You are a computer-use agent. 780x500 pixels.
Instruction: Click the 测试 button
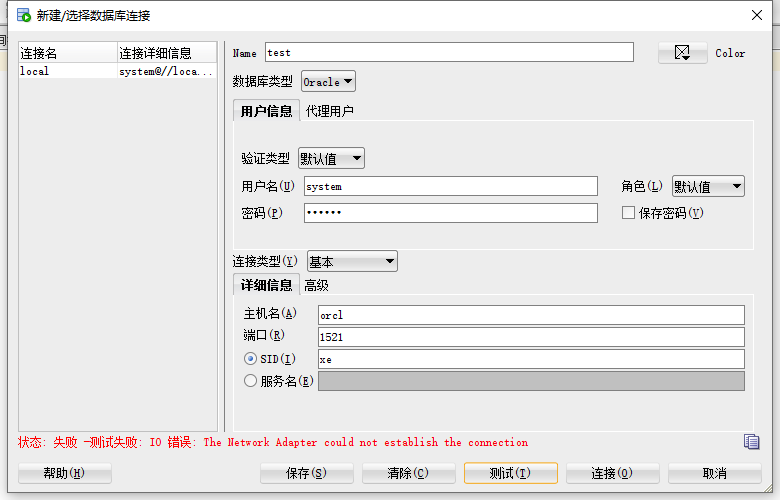pyautogui.click(x=510, y=473)
